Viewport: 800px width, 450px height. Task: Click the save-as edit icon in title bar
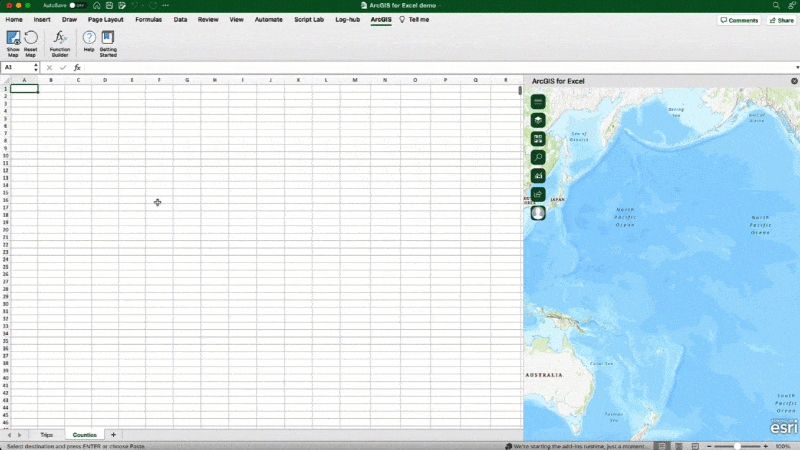(122, 5)
